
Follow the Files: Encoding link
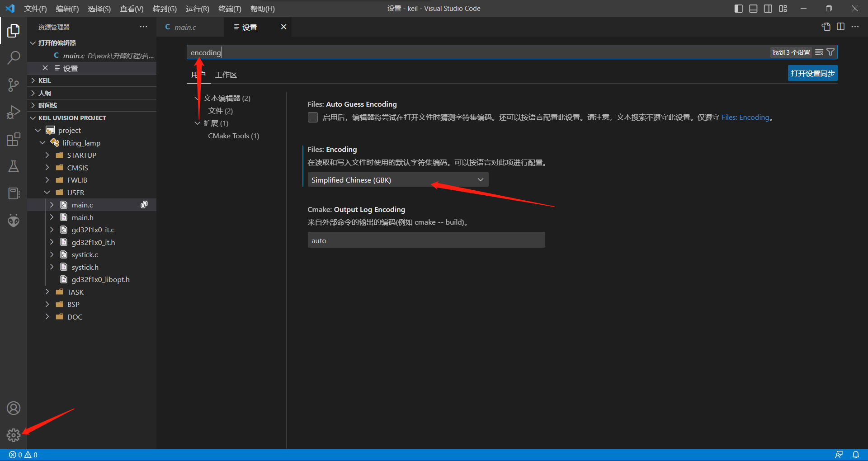pyautogui.click(x=745, y=118)
